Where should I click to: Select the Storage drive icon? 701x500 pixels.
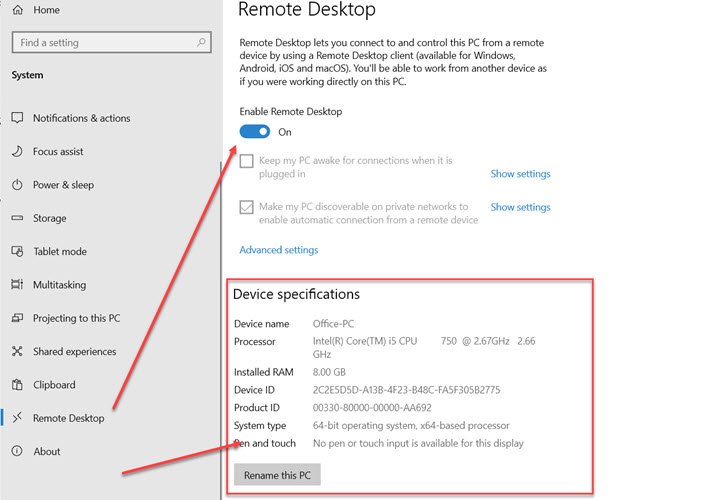[x=17, y=218]
